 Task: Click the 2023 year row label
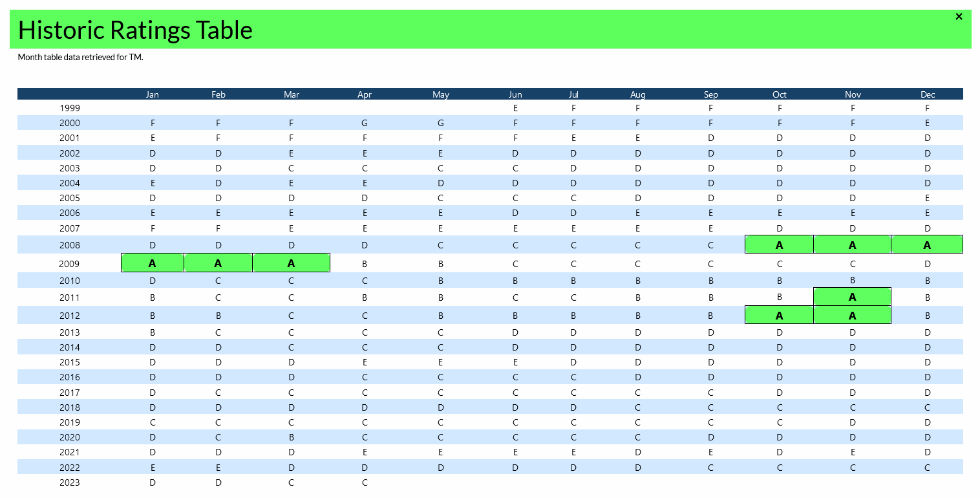click(70, 482)
